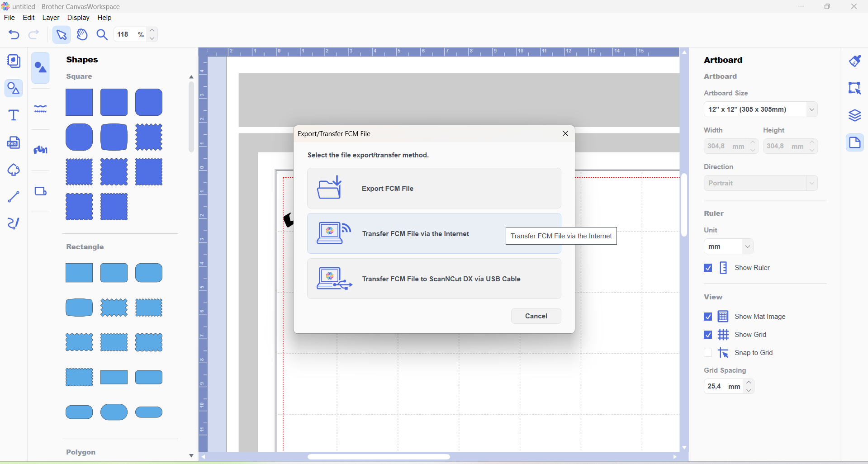Click the Undo arrow icon

14,35
